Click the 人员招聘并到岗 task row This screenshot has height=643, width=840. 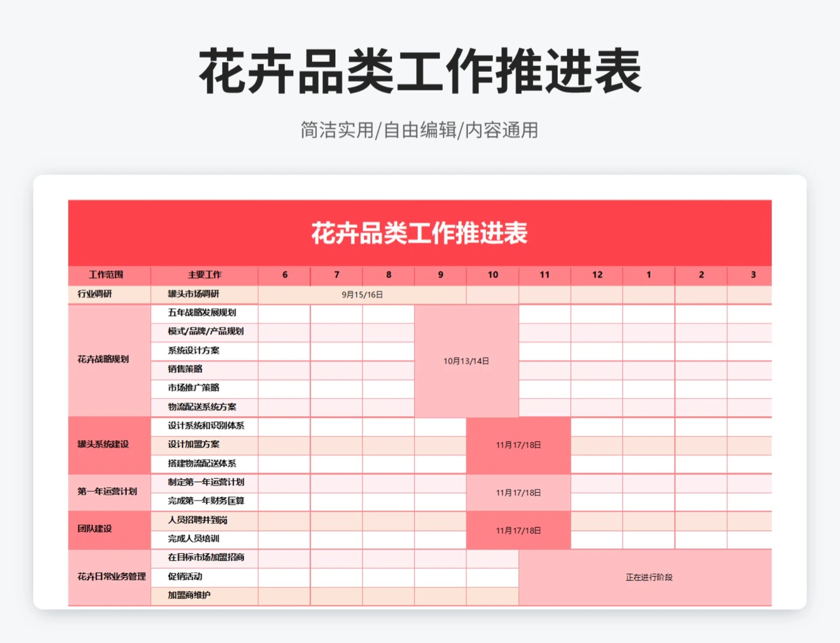[197, 521]
